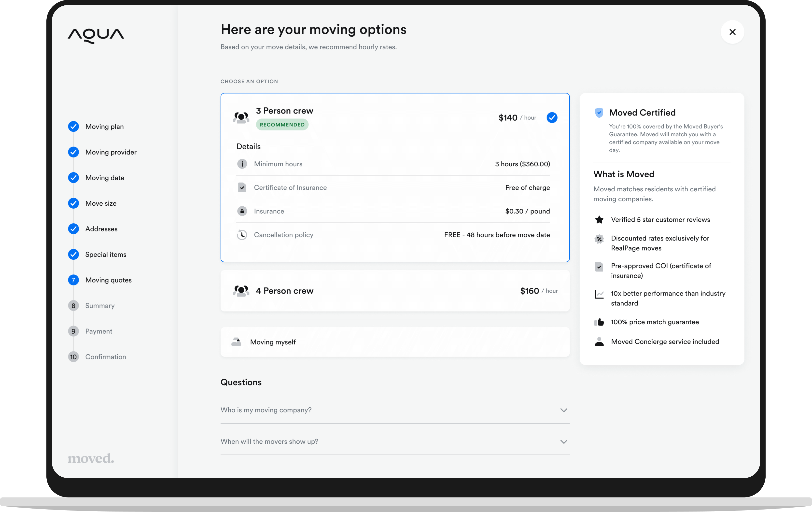Viewport: 812px width, 512px height.
Task: Click the 3 Person crew people icon
Action: (x=241, y=118)
